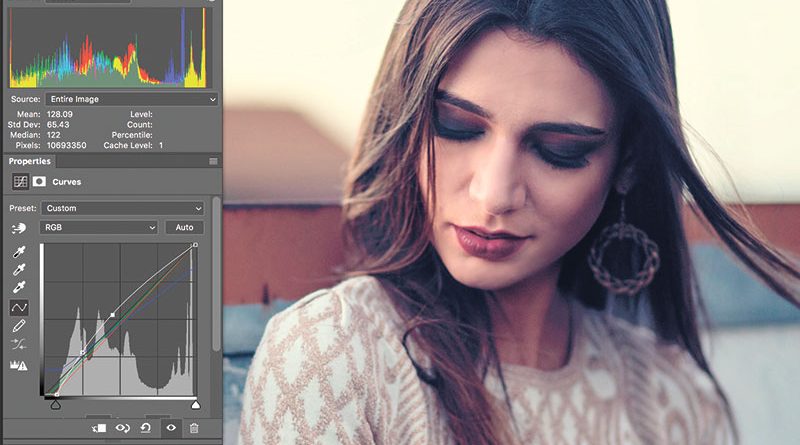Click the Auto button
Screen dimensions: 800x445
pyautogui.click(x=184, y=228)
